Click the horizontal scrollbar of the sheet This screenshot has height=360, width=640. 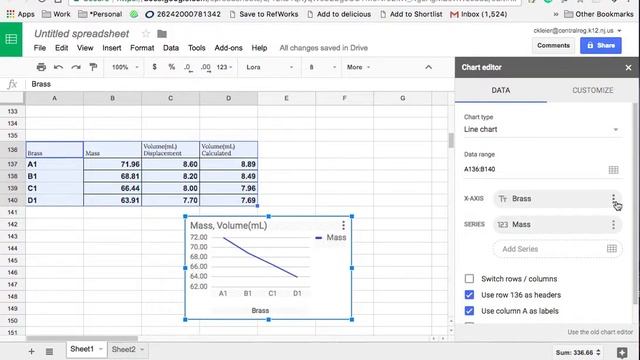(82, 338)
